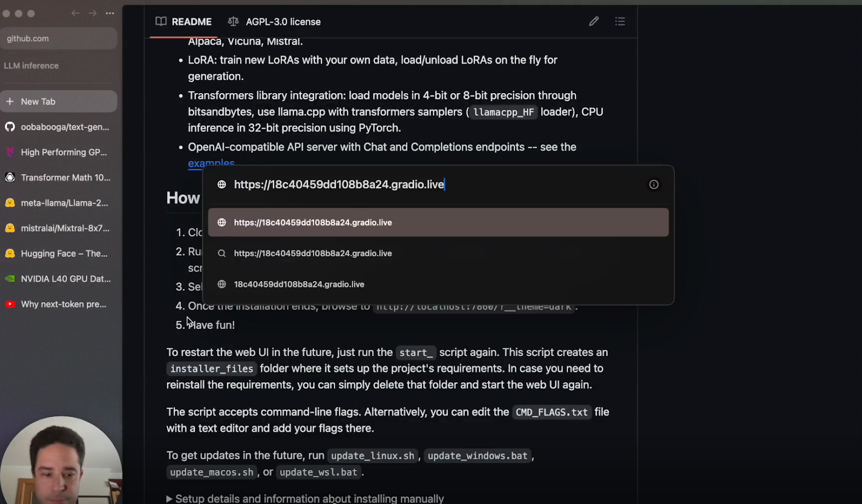Viewport: 862px width, 504px height.
Task: Switch to the mistralai/Mixtral-8x7... tab
Action: click(x=59, y=228)
